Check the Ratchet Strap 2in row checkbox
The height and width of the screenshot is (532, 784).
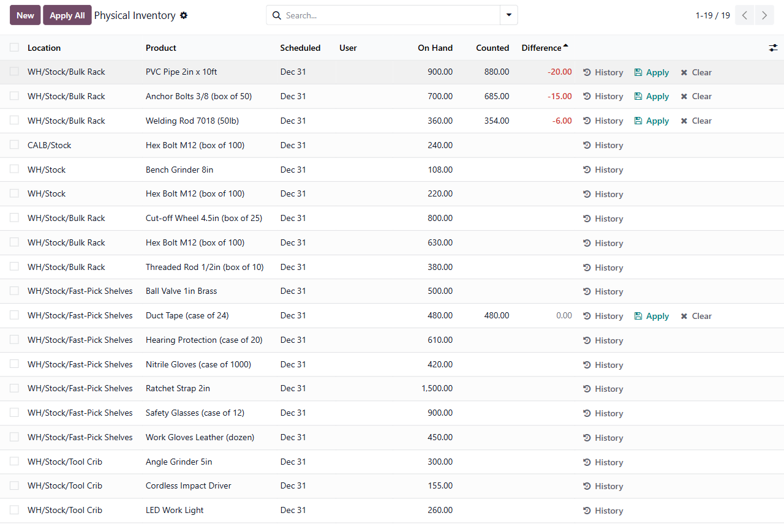14,388
